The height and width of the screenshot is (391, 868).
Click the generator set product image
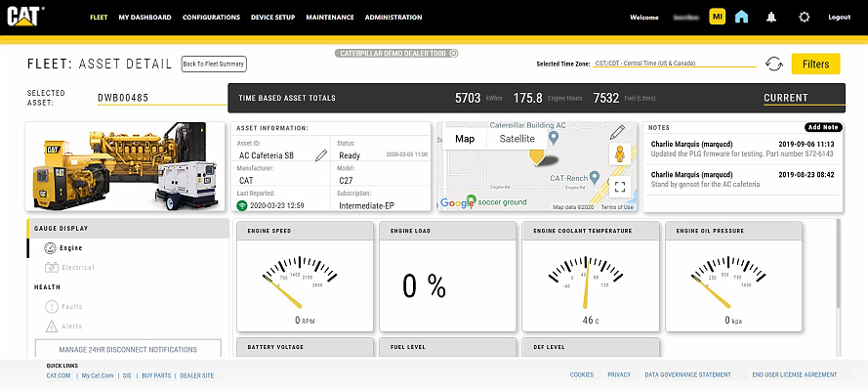coord(125,167)
